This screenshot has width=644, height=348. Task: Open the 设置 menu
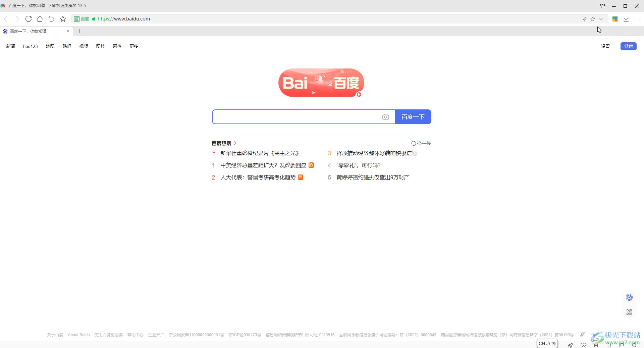(605, 46)
